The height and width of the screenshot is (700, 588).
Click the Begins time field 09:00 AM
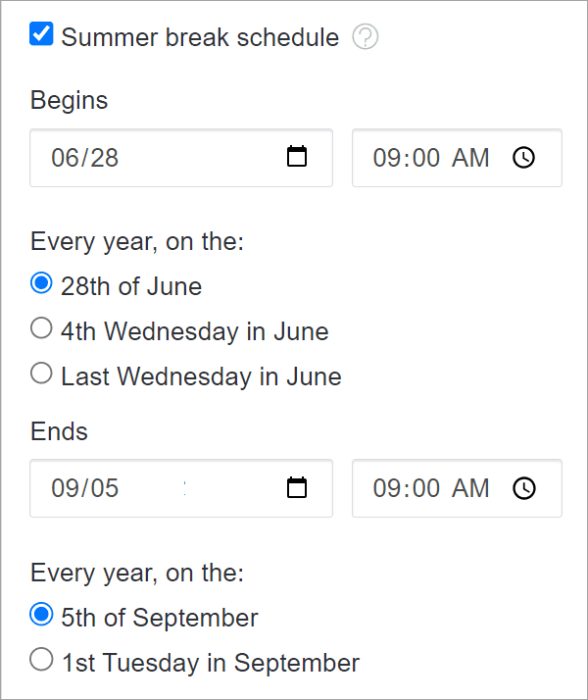coord(457,158)
